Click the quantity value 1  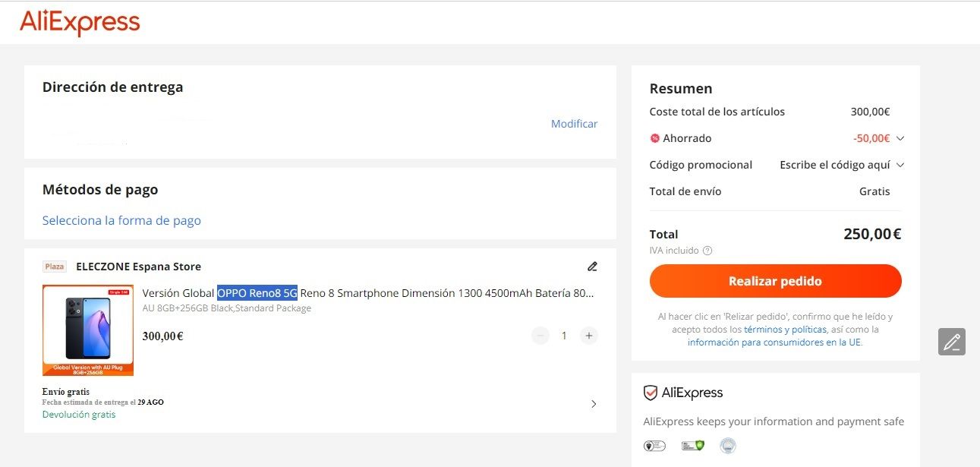(564, 336)
